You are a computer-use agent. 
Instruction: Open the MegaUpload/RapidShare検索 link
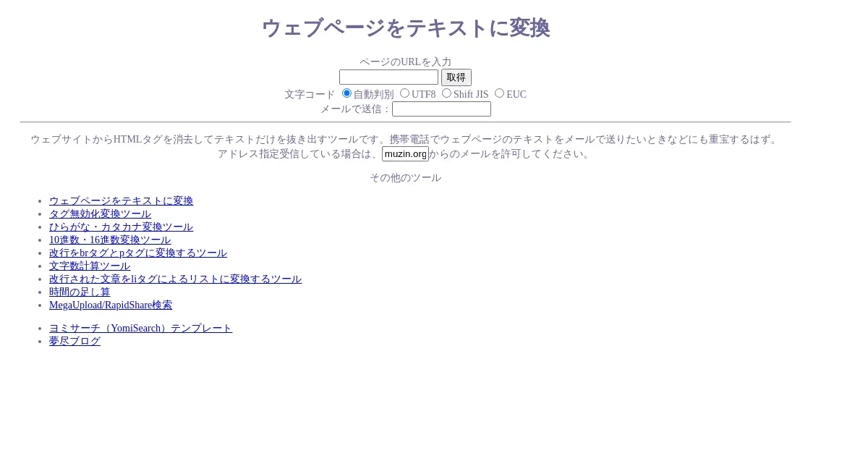111,305
